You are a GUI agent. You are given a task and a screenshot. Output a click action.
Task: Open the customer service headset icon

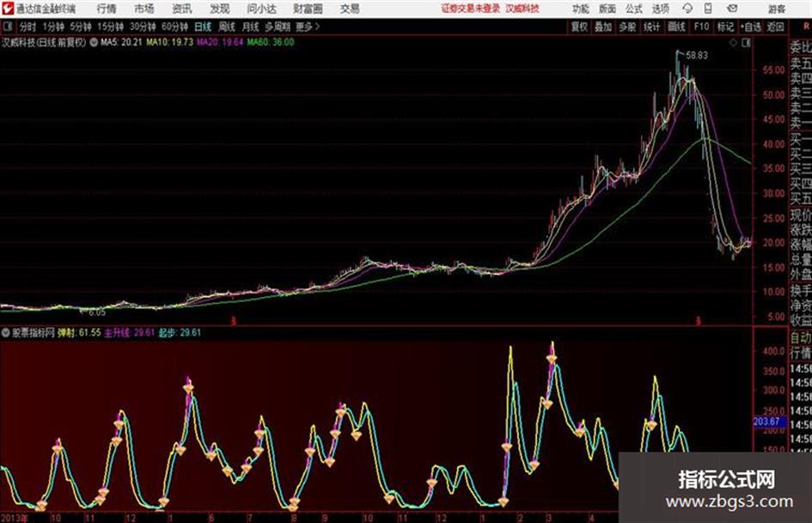click(x=687, y=9)
